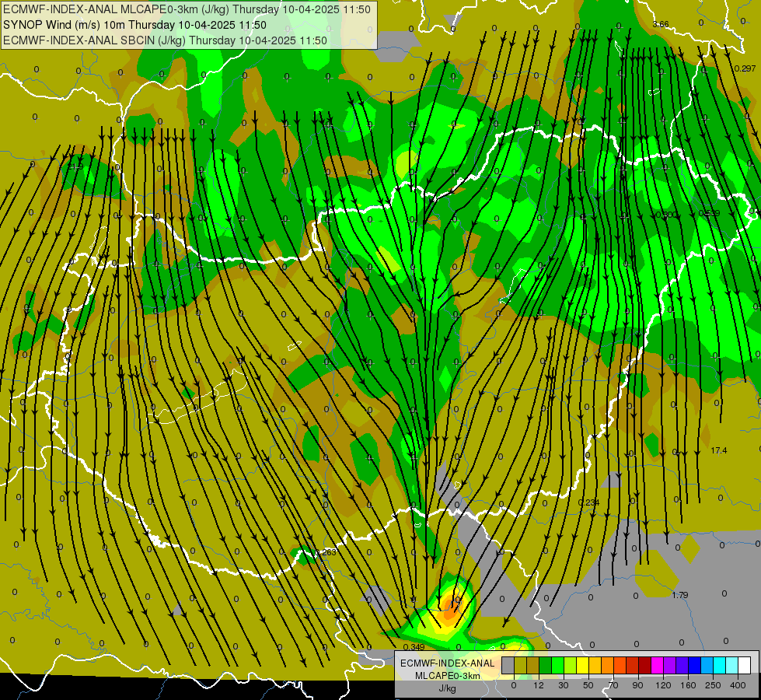
Task: Click the magenta legend swatch before tick 120
Action: (658, 665)
